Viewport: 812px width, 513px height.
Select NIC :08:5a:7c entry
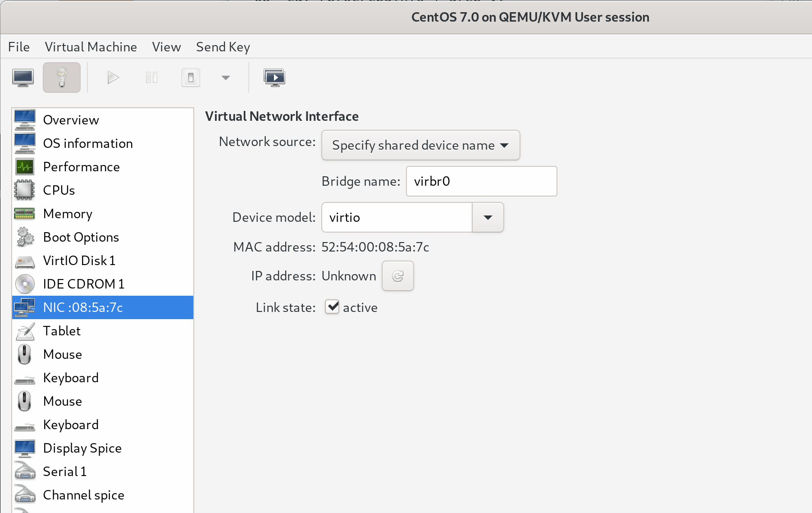pyautogui.click(x=103, y=307)
